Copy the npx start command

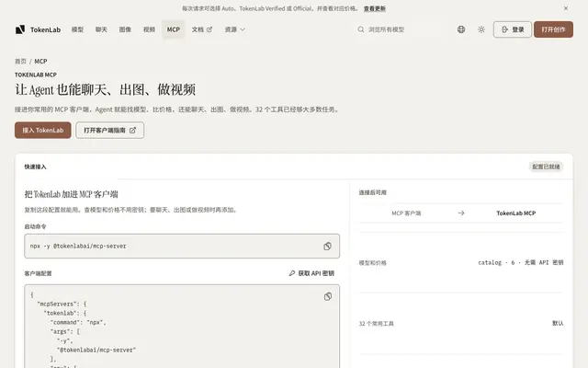click(x=327, y=247)
